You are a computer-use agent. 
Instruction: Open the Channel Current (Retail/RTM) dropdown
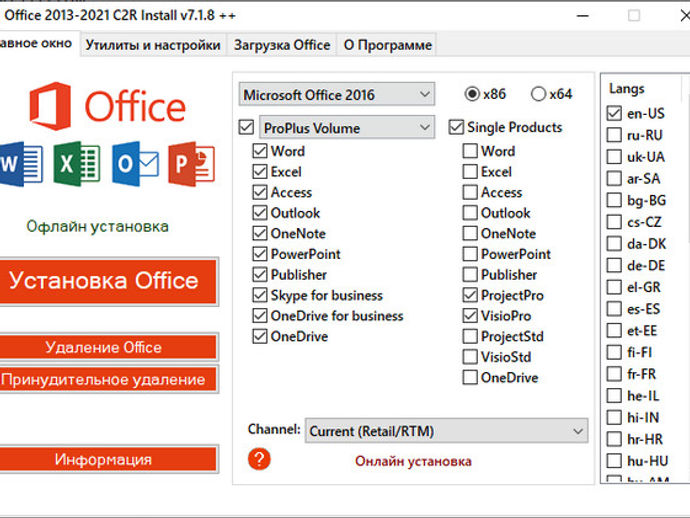[x=446, y=431]
